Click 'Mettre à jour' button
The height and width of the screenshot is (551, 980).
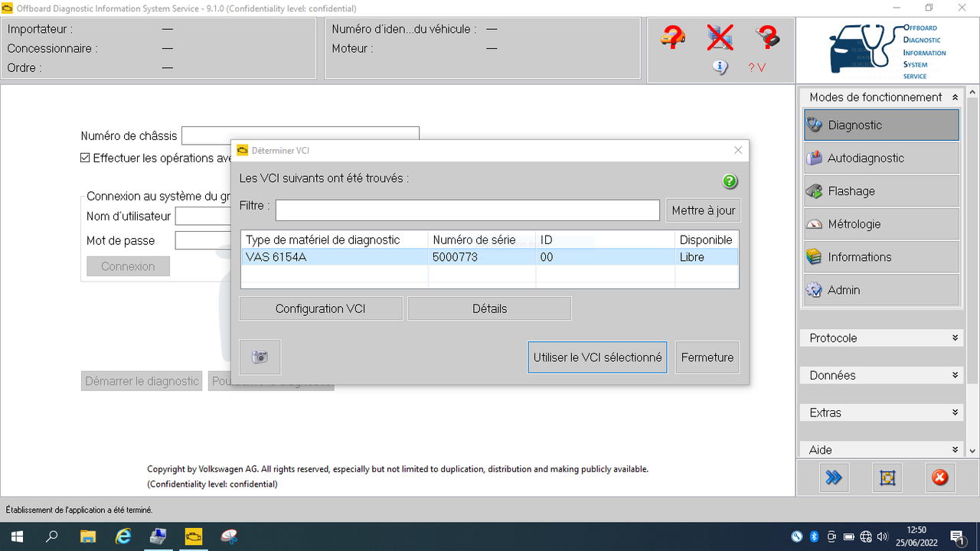pyautogui.click(x=703, y=210)
